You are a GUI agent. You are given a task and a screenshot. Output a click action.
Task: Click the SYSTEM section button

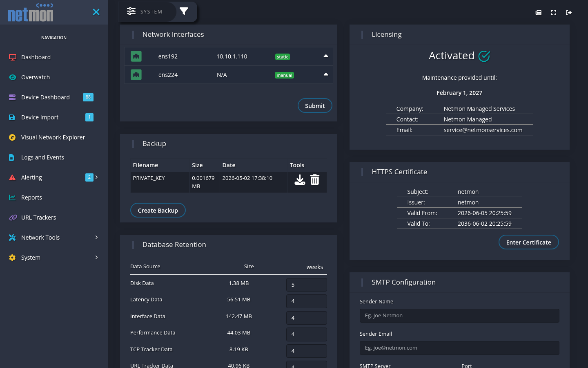(x=147, y=11)
